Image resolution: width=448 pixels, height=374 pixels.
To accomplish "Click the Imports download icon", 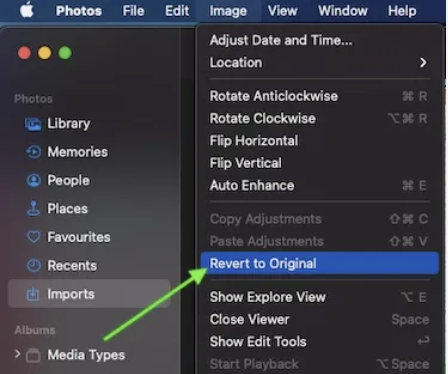I will pos(33,294).
